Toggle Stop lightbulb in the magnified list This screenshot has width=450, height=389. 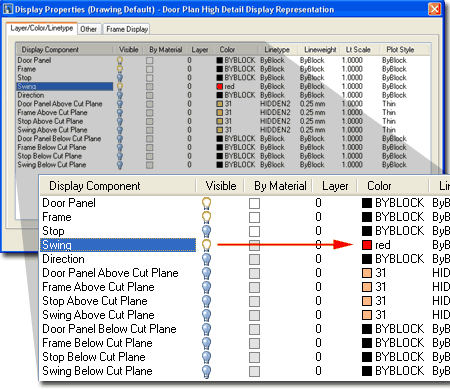(207, 231)
